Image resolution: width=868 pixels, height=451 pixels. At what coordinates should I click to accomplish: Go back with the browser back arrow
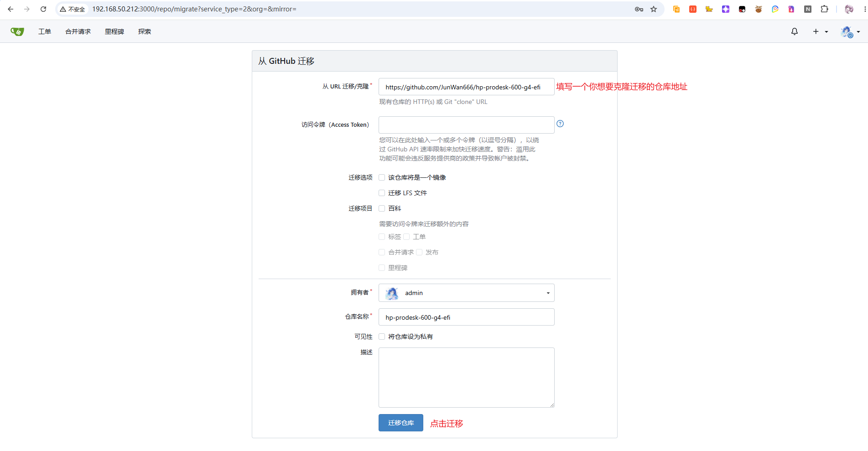point(10,9)
